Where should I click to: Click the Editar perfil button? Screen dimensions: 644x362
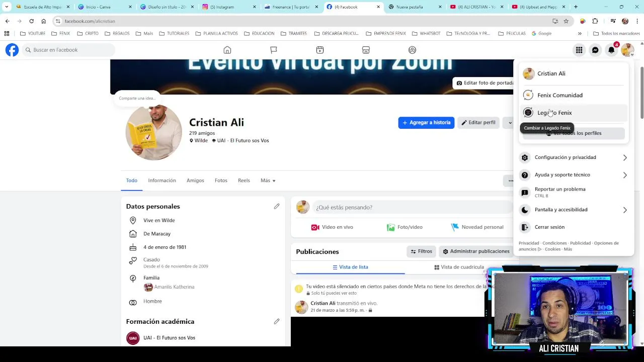pos(478,123)
